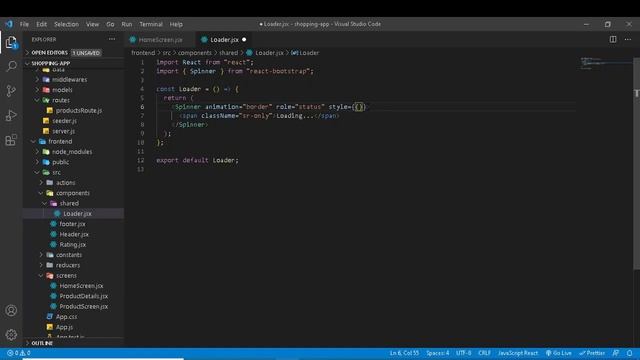Change line ending via CRLF
640x360 pixels.
tap(484, 353)
